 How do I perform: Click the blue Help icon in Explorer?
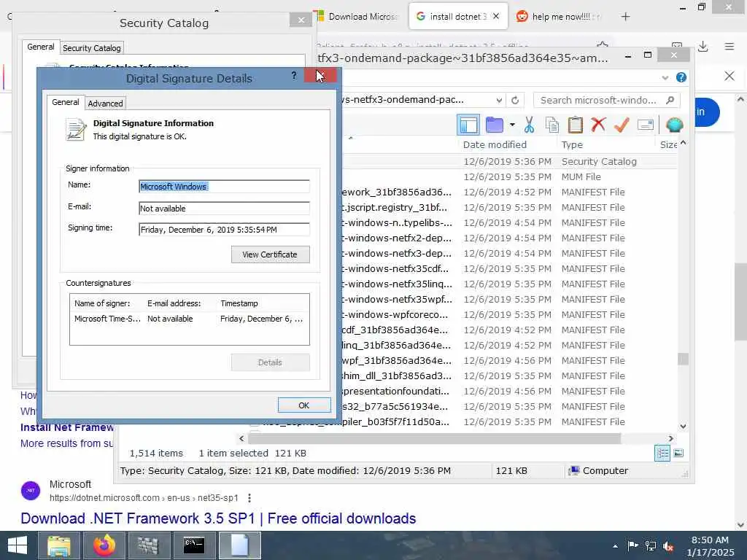point(681,77)
